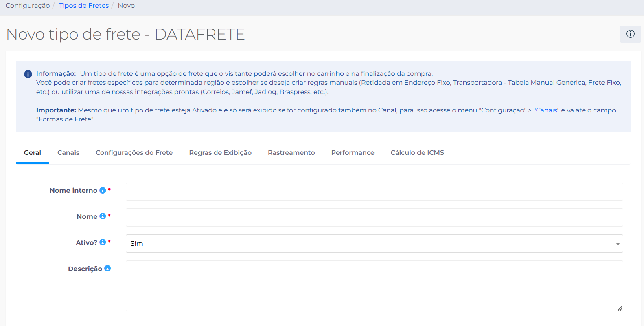This screenshot has width=644, height=326.
Task: Open the page help info icon button
Action: point(630,34)
